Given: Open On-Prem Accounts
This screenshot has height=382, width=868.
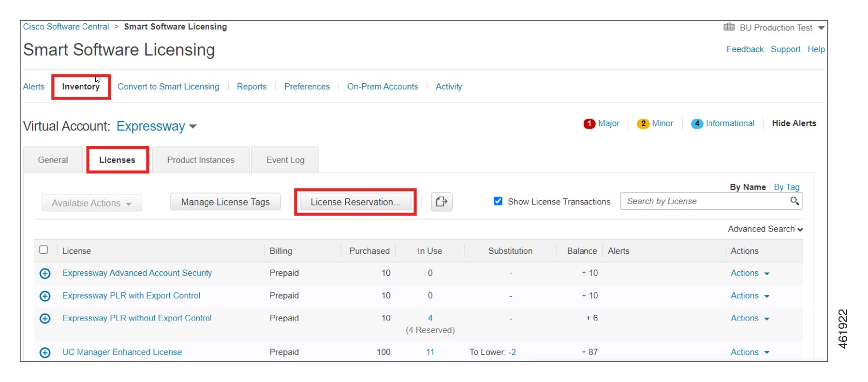Looking at the screenshot, I should click(x=383, y=87).
